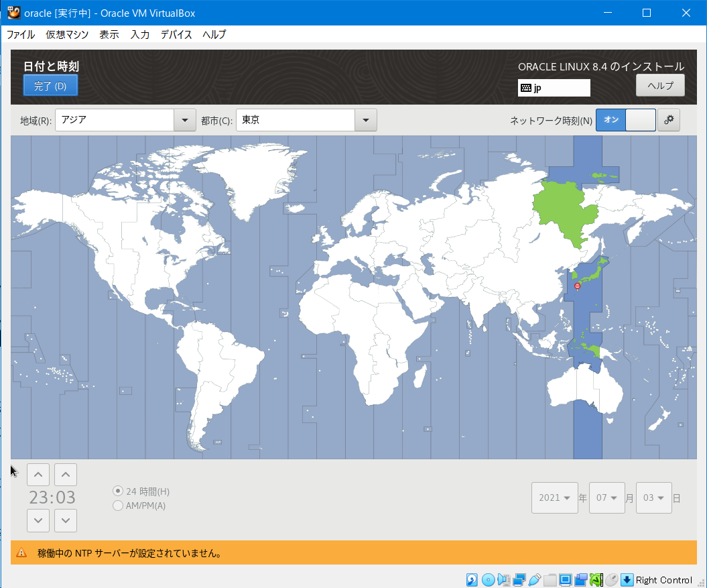Decrease the hour with the down arrow
The height and width of the screenshot is (588, 707).
(38, 520)
